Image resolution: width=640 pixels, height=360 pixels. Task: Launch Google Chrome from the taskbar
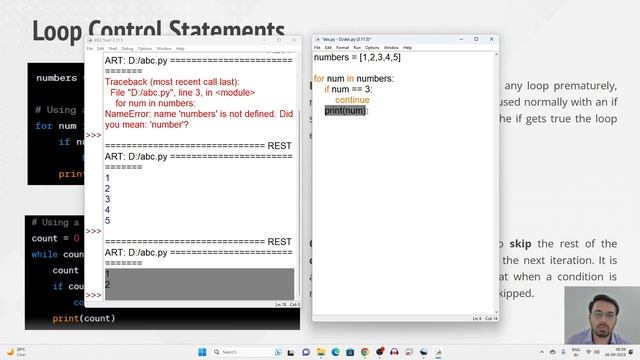[364, 352]
